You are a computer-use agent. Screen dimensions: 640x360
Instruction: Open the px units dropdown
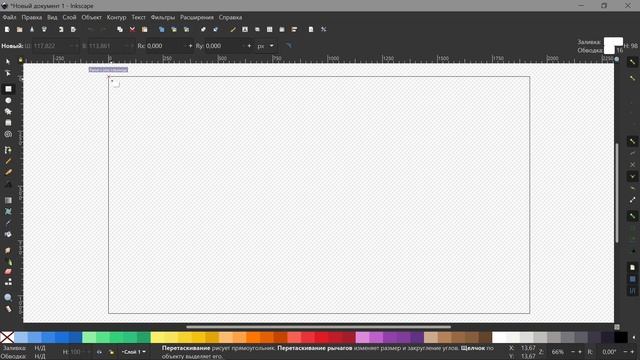(266, 46)
